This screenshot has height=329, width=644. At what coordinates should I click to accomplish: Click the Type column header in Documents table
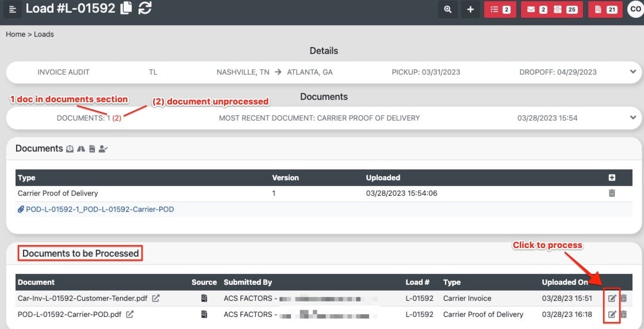click(x=26, y=177)
